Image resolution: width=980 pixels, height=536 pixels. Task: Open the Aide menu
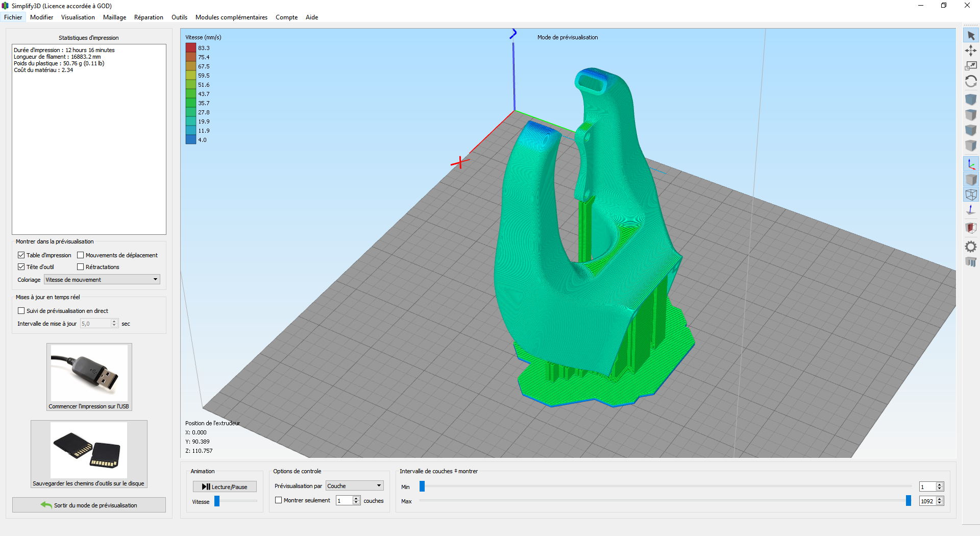pyautogui.click(x=312, y=17)
